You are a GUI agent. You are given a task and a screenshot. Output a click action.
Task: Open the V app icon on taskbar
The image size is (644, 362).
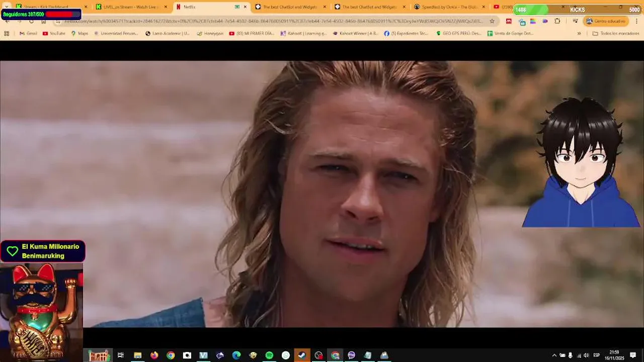pos(203,355)
